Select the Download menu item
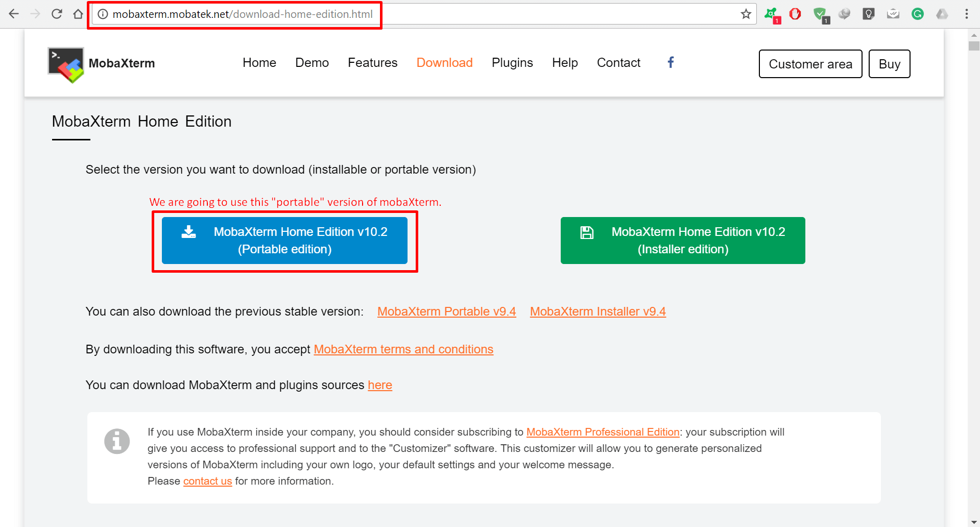Image resolution: width=980 pixels, height=527 pixels. click(x=444, y=63)
